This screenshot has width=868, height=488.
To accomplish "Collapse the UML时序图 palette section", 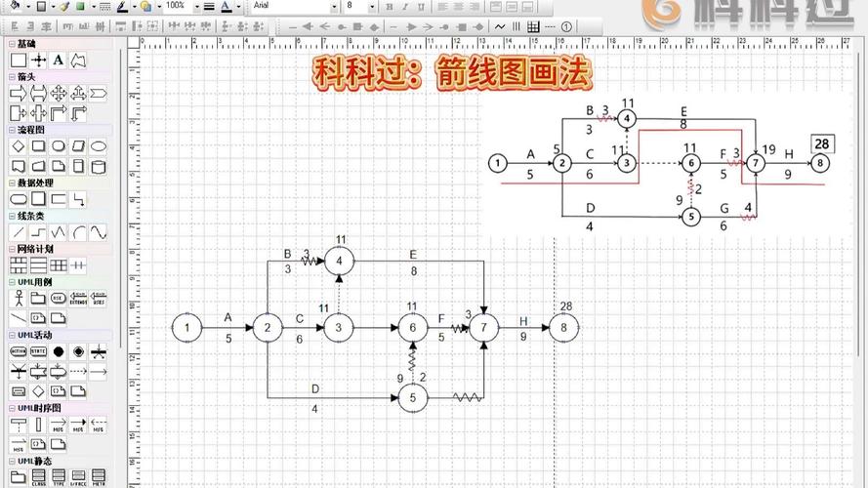I will [12, 408].
